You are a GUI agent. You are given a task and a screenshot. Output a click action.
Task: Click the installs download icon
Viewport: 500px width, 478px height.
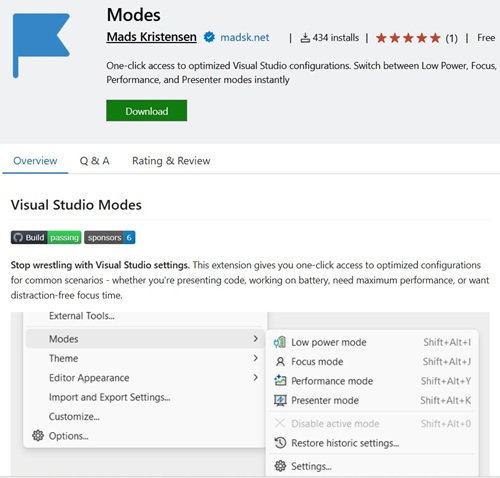coord(305,38)
